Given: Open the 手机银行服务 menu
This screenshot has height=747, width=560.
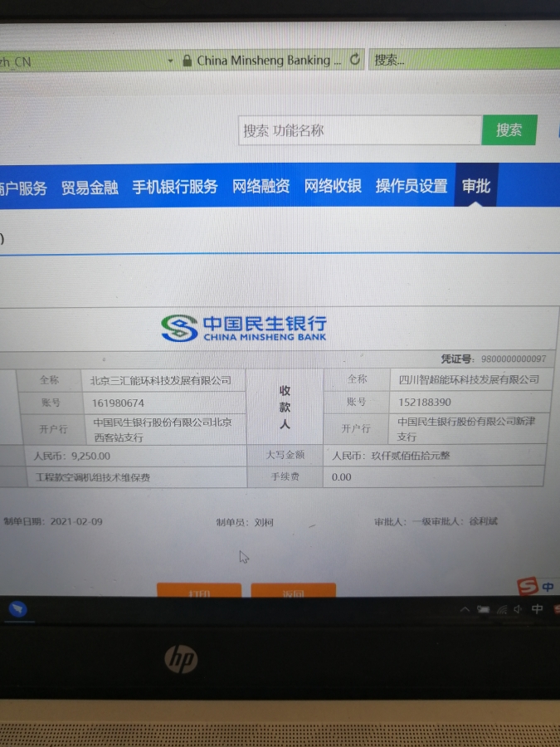Looking at the screenshot, I should pos(175,187).
